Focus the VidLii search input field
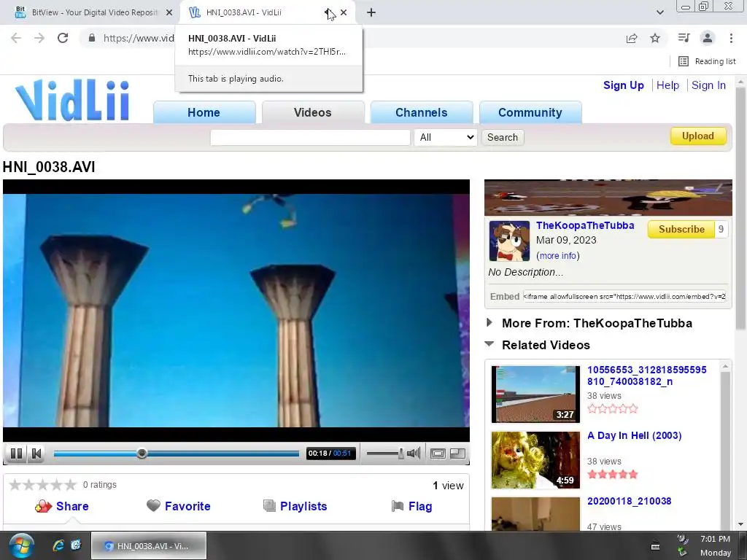747x560 pixels. (310, 137)
